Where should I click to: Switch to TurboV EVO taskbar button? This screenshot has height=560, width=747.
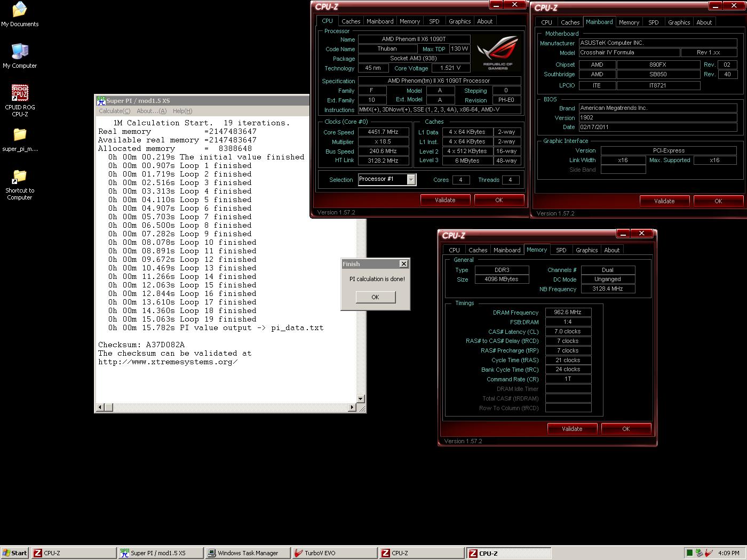[335, 553]
